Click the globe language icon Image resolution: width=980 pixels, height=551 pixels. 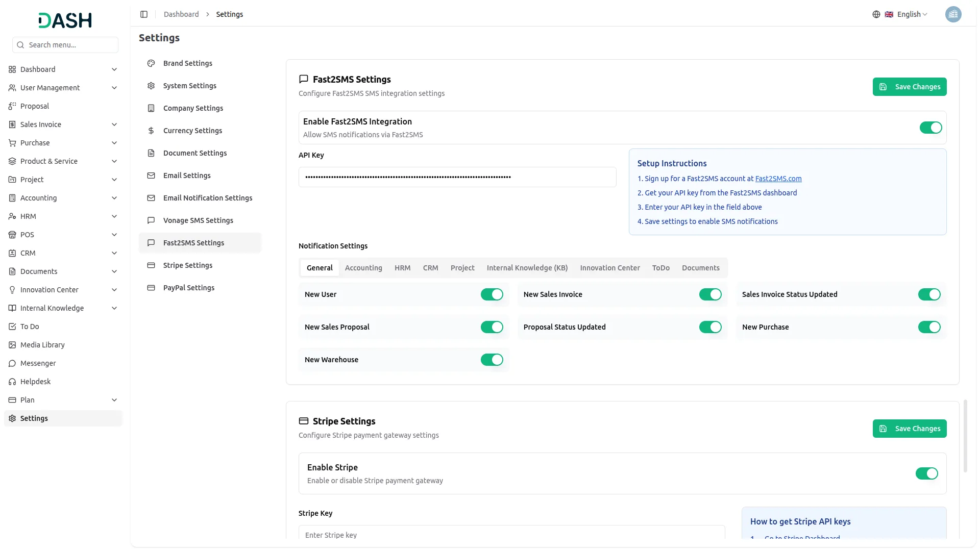click(x=876, y=14)
